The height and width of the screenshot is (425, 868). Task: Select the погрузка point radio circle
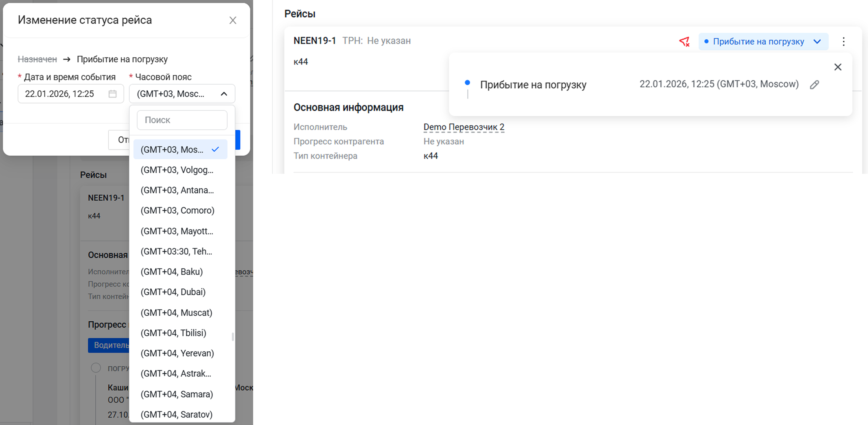[x=96, y=368]
